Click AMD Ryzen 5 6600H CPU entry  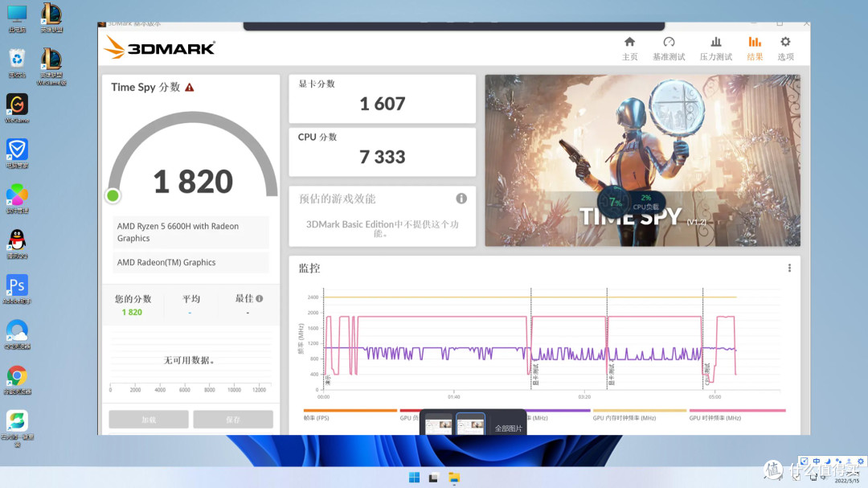point(190,232)
